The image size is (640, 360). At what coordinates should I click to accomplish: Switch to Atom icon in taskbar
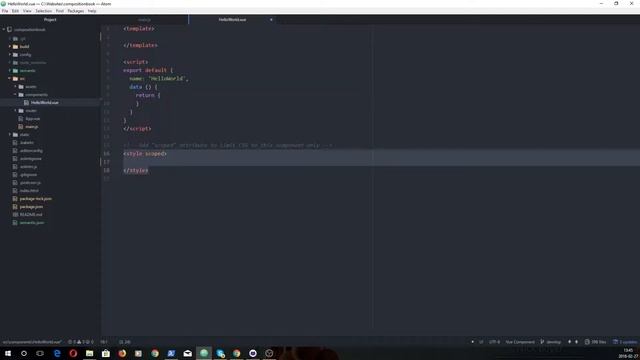tap(204, 353)
